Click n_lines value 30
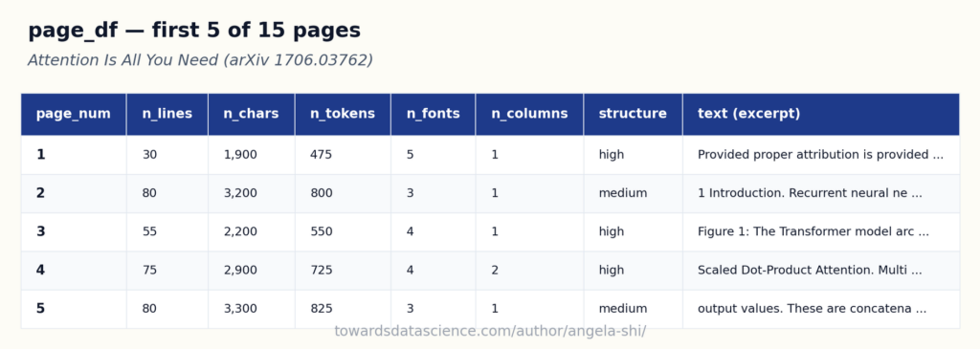The width and height of the screenshot is (980, 349). [149, 155]
